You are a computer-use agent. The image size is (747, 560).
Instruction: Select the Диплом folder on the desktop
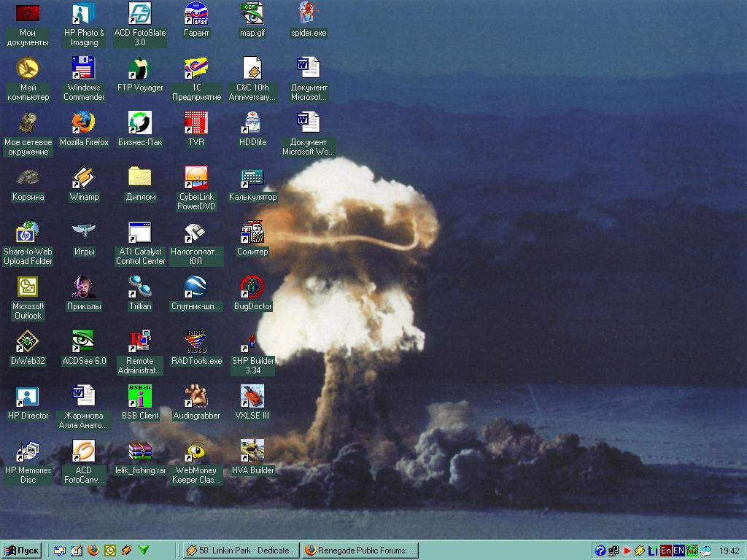[140, 177]
